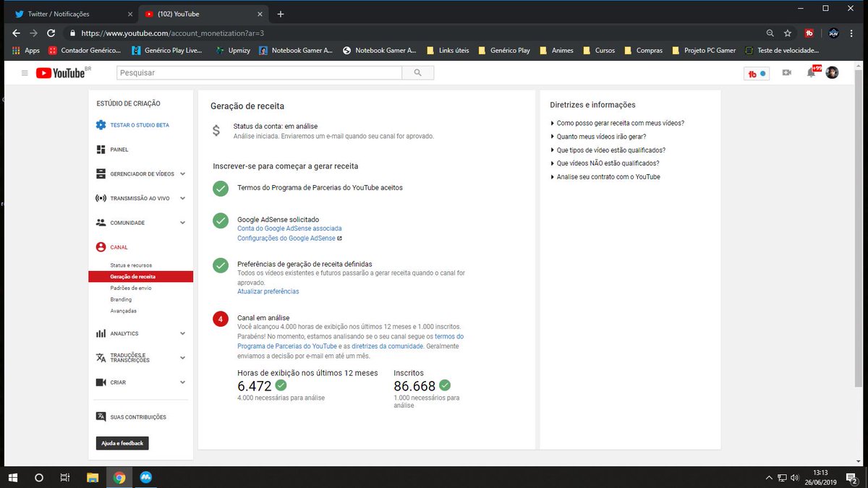Viewport: 868px width, 488px height.
Task: Open Branding menu item
Action: tap(121, 299)
